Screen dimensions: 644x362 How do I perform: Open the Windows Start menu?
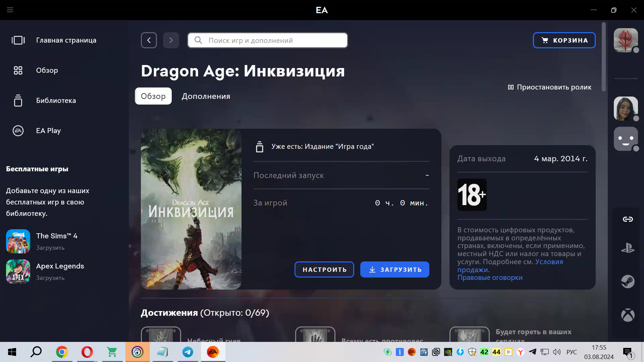[x=12, y=352]
